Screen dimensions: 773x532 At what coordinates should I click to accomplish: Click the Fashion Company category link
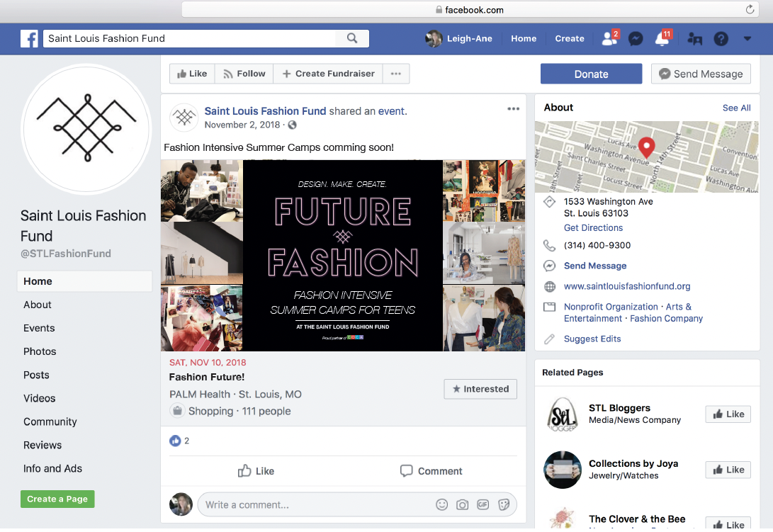pyautogui.click(x=666, y=319)
